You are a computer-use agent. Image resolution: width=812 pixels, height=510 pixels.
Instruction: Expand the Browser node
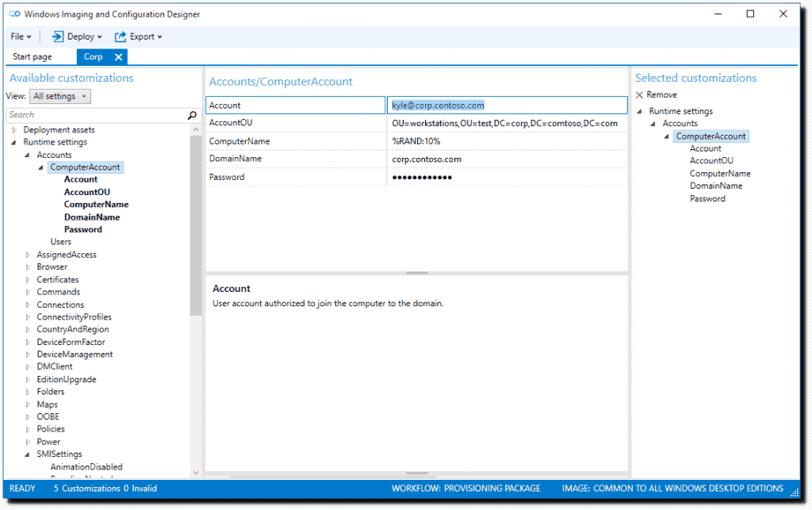[28, 267]
